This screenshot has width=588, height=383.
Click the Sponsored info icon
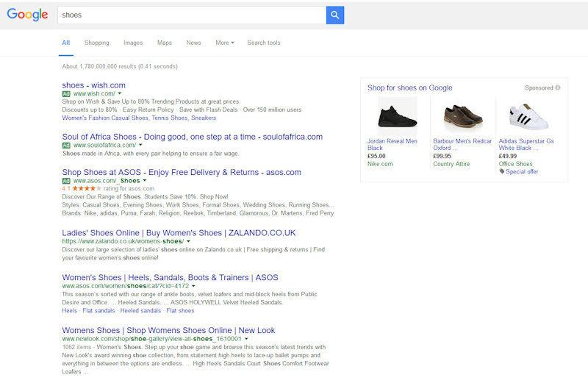click(558, 87)
